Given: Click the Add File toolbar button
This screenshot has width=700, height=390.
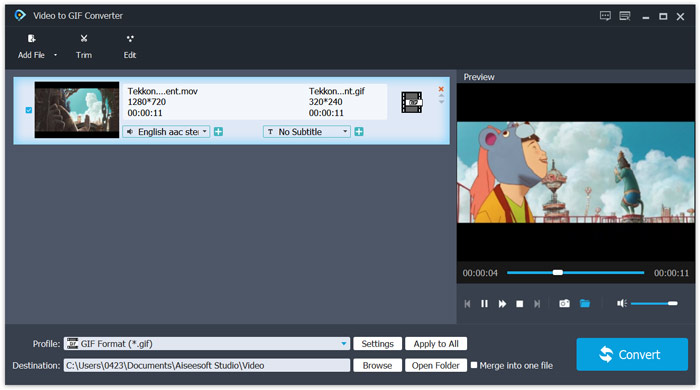Looking at the screenshot, I should (x=31, y=46).
